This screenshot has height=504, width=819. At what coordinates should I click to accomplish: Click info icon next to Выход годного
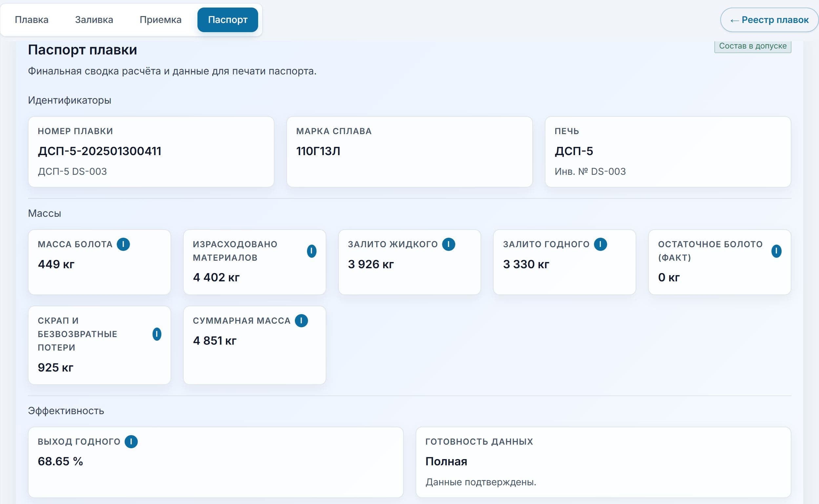coord(131,442)
